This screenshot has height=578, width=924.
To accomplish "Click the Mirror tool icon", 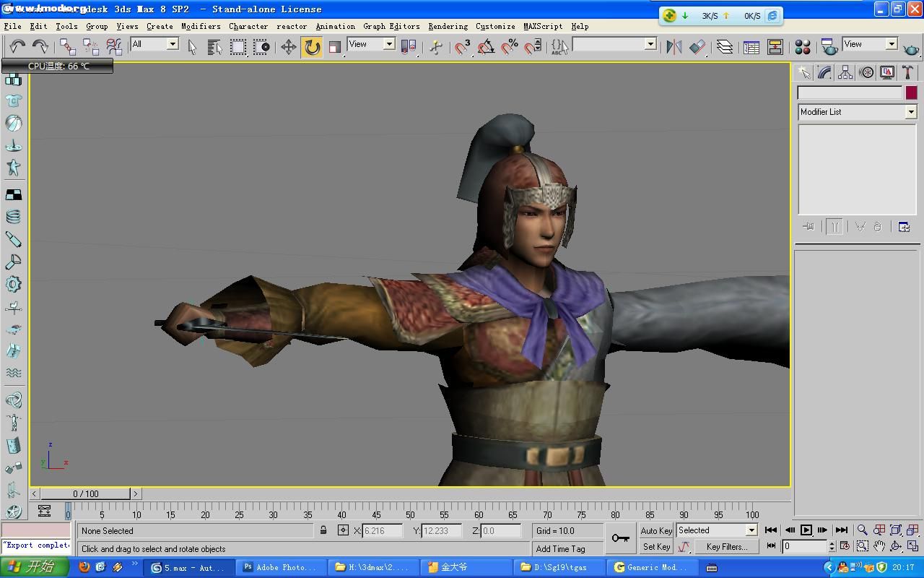I will coord(674,47).
